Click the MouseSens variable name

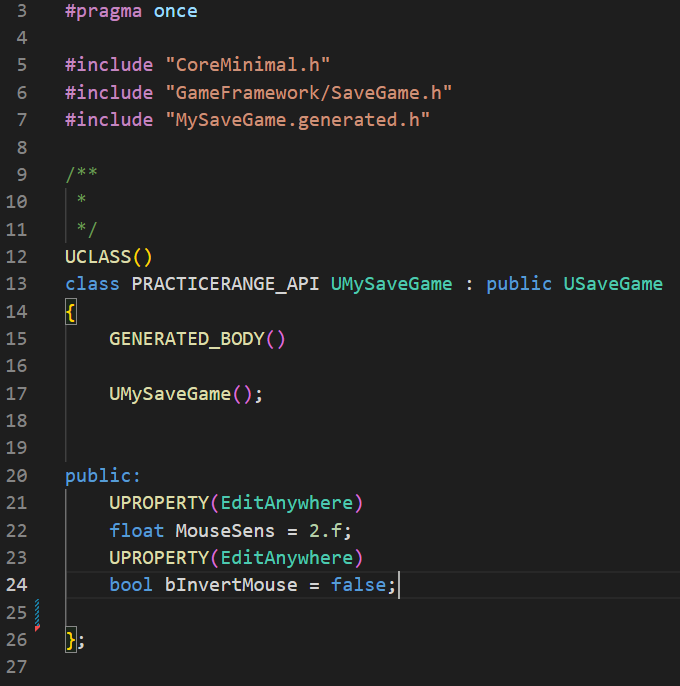click(x=225, y=531)
